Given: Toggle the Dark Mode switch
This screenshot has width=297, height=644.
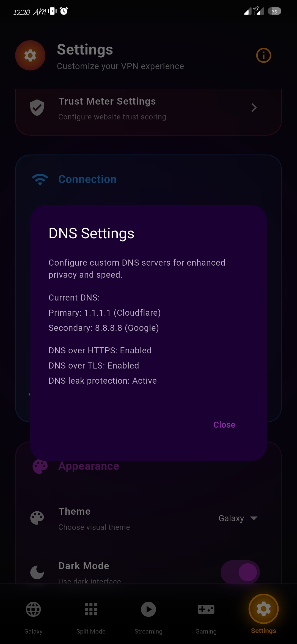Looking at the screenshot, I should click(240, 572).
